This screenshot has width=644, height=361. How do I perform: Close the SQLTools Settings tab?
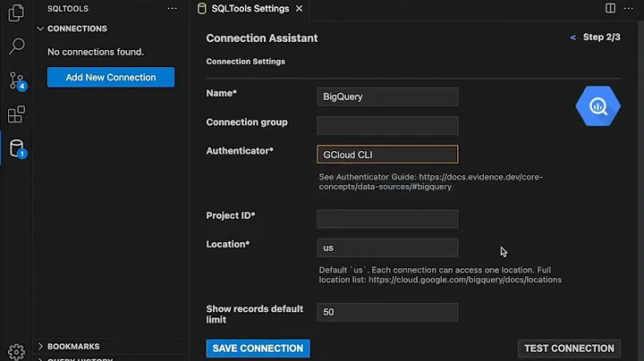[300, 9]
